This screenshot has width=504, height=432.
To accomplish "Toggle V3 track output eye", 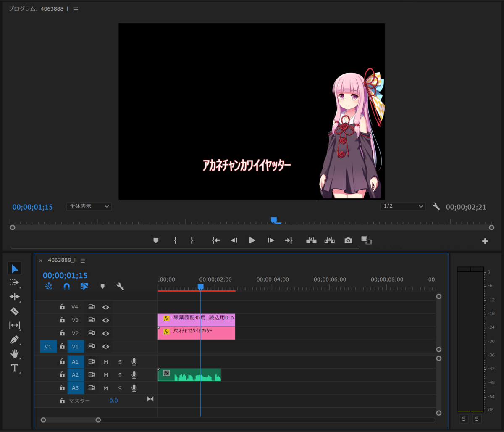I will point(106,320).
